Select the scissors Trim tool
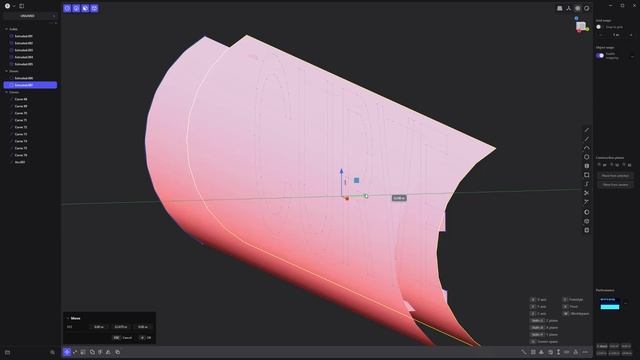The image size is (640, 360). [587, 193]
